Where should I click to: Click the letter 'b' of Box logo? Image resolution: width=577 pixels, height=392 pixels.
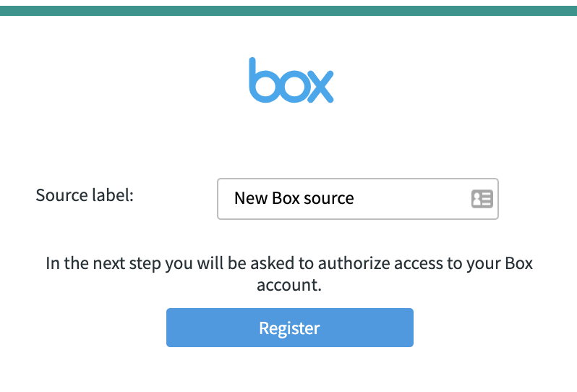click(263, 80)
